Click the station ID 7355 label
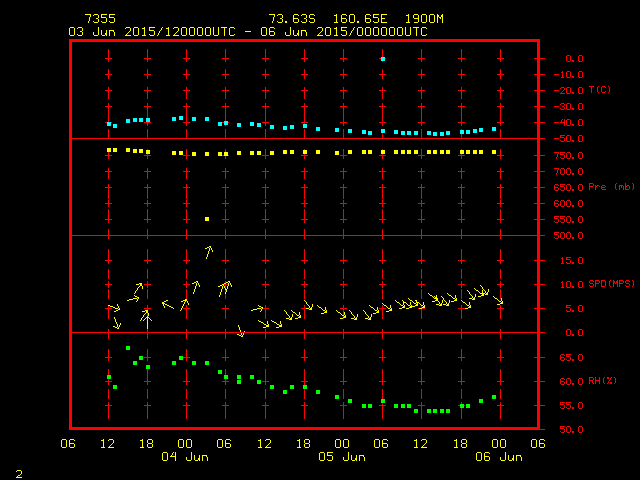The height and width of the screenshot is (480, 640). 100,19
